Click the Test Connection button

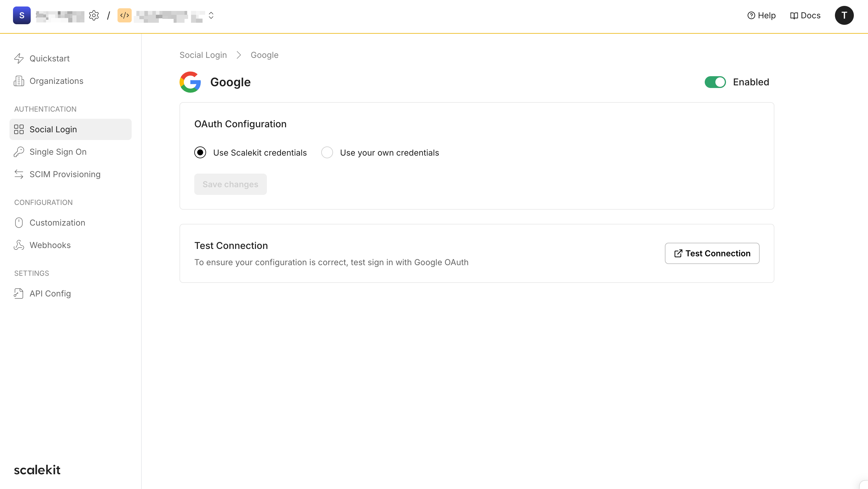click(x=712, y=253)
